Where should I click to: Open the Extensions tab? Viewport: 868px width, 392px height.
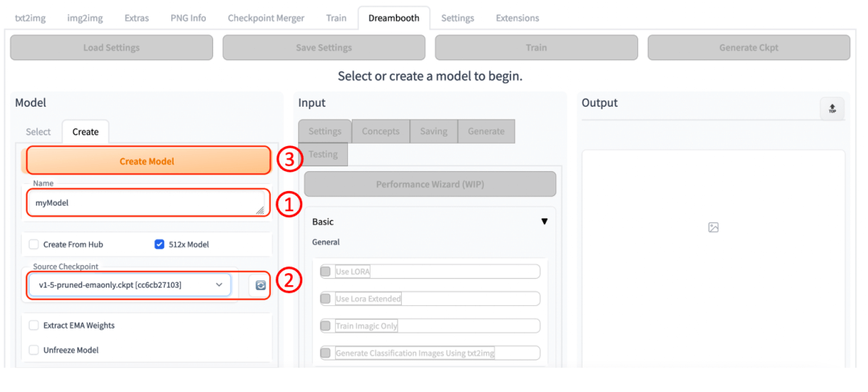coord(517,18)
